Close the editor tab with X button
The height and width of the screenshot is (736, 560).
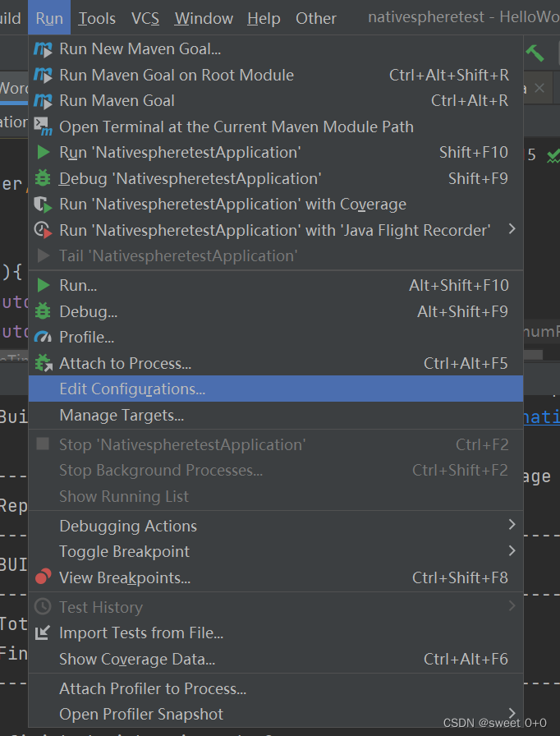click(x=539, y=88)
